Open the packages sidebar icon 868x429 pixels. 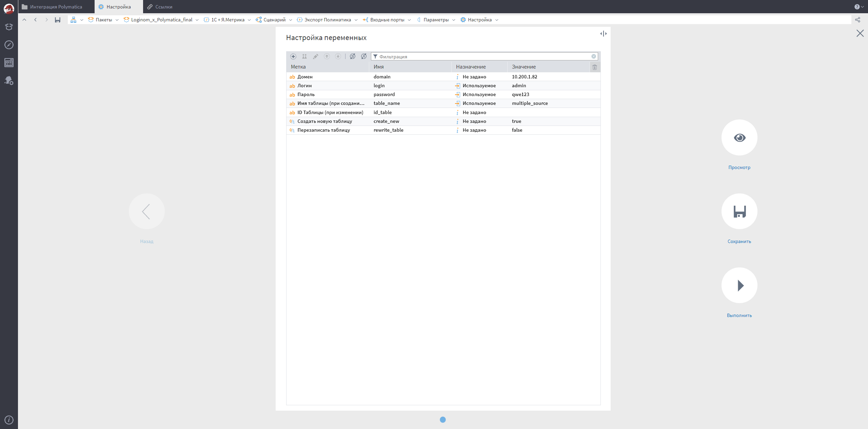(9, 27)
